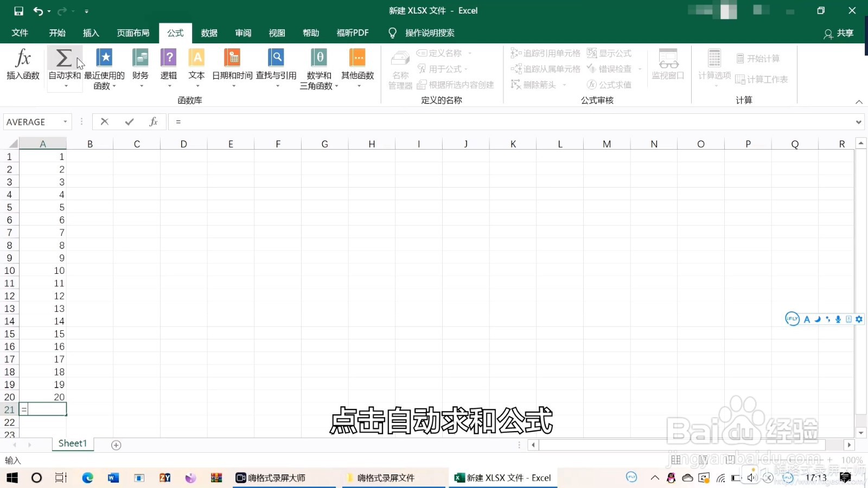
Task: Click the 开始计算 (Calculate Now) button
Action: pos(758,57)
